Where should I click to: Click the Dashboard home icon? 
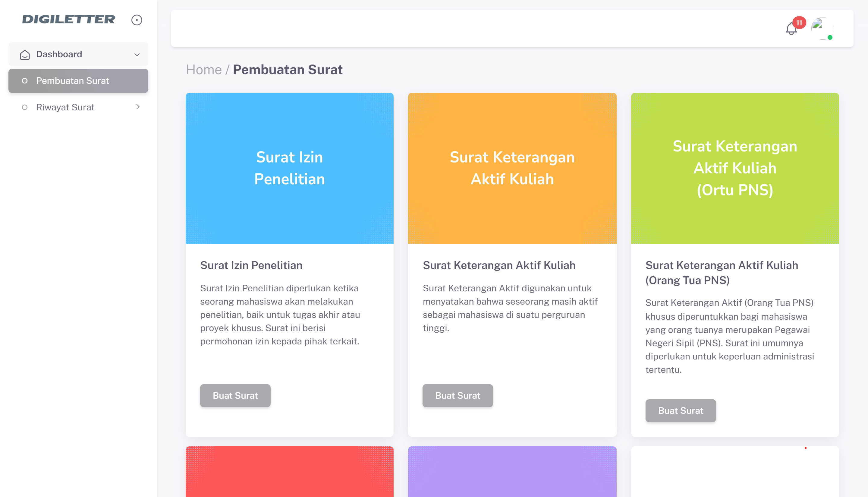click(x=24, y=55)
